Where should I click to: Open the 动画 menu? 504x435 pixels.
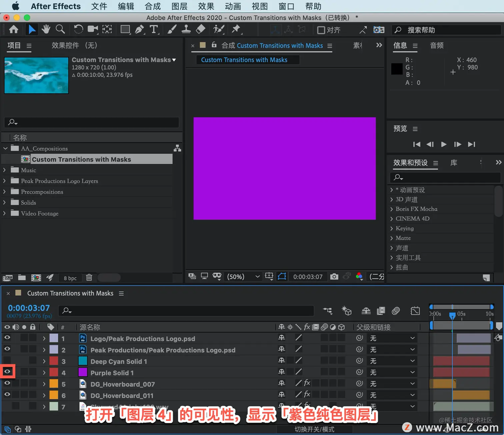click(x=233, y=6)
